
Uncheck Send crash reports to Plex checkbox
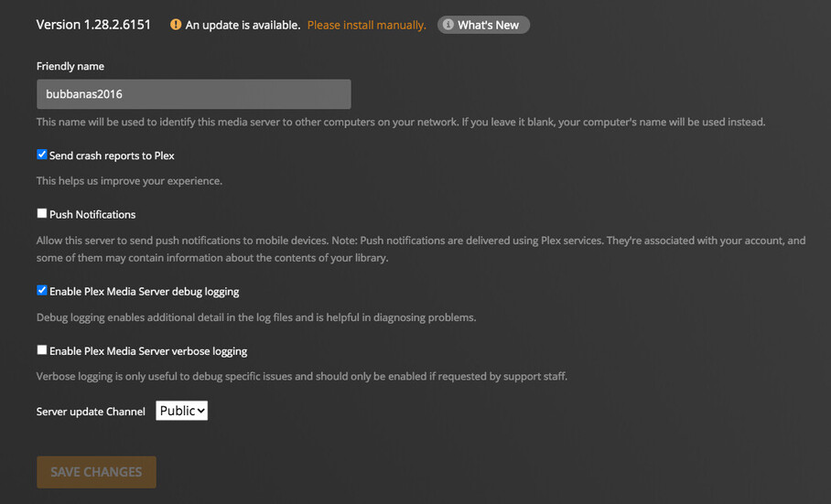click(x=42, y=155)
